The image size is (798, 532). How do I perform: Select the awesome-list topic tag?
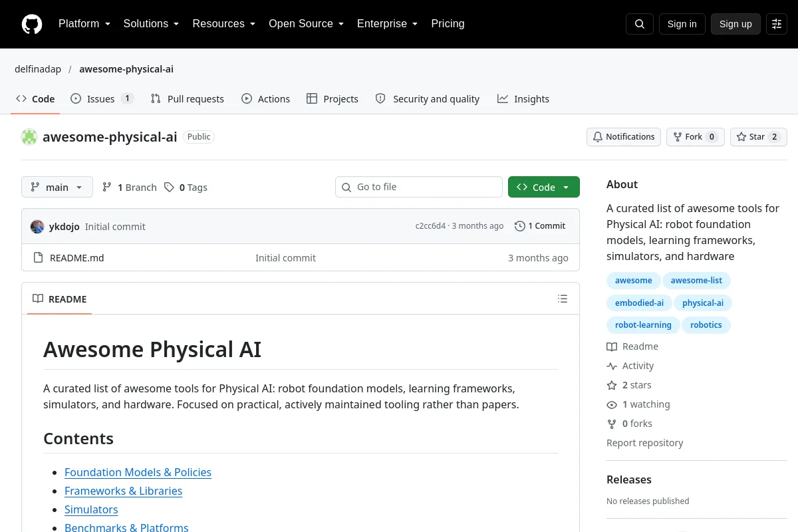tap(696, 281)
